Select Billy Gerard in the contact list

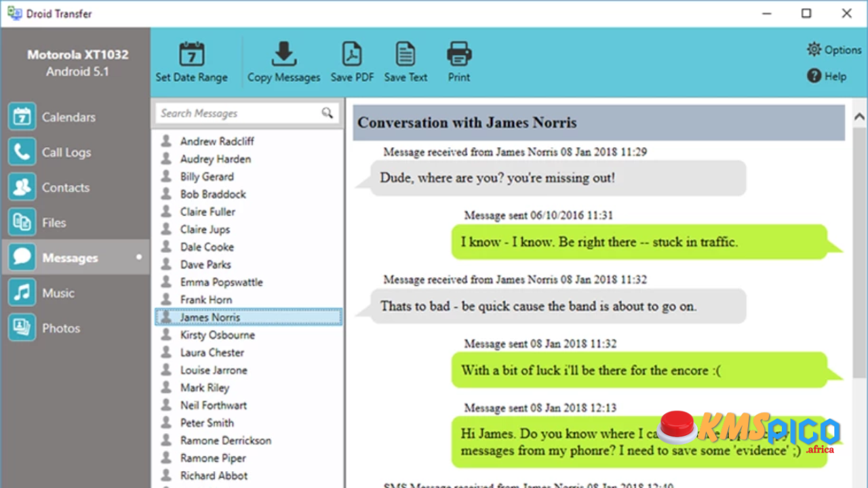click(207, 176)
